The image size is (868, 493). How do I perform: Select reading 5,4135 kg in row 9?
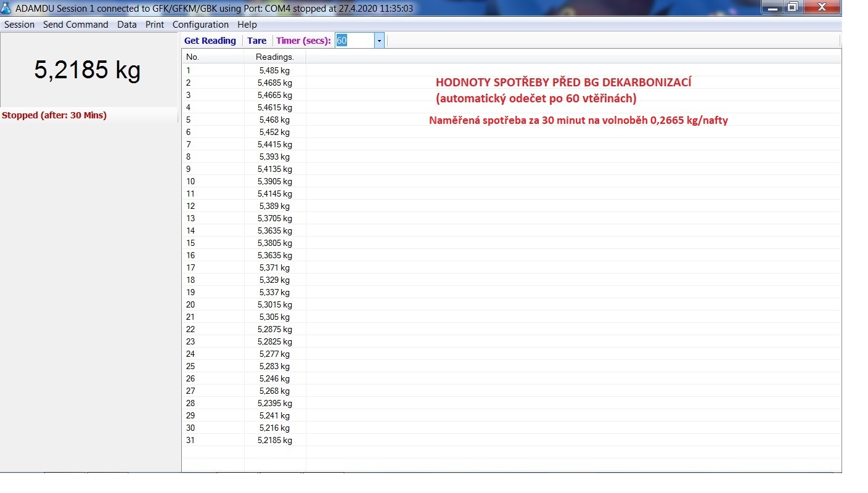(275, 169)
